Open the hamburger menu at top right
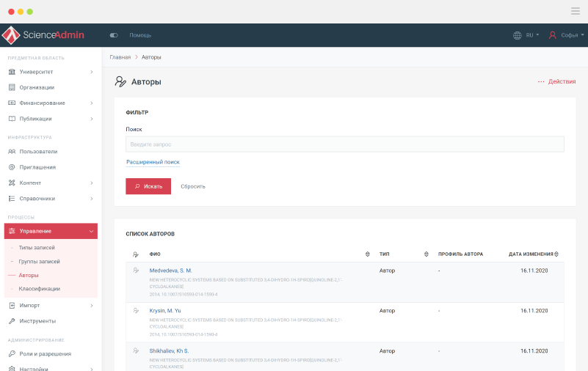The image size is (588, 371). coord(576,11)
